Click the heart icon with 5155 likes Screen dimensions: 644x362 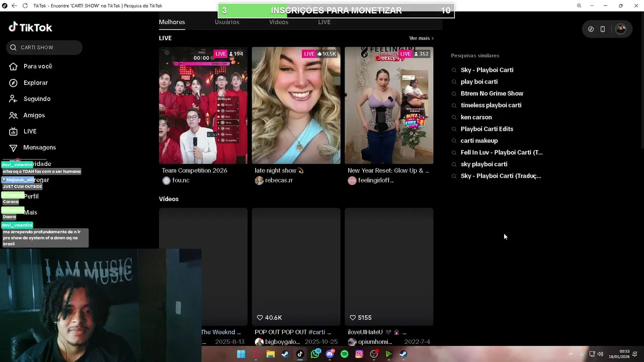coord(353,318)
